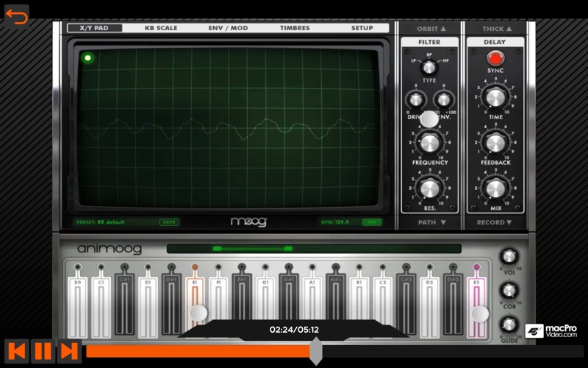Click the indicator above the G1 key
Image resolution: width=588 pixels, height=368 pixels.
265,267
